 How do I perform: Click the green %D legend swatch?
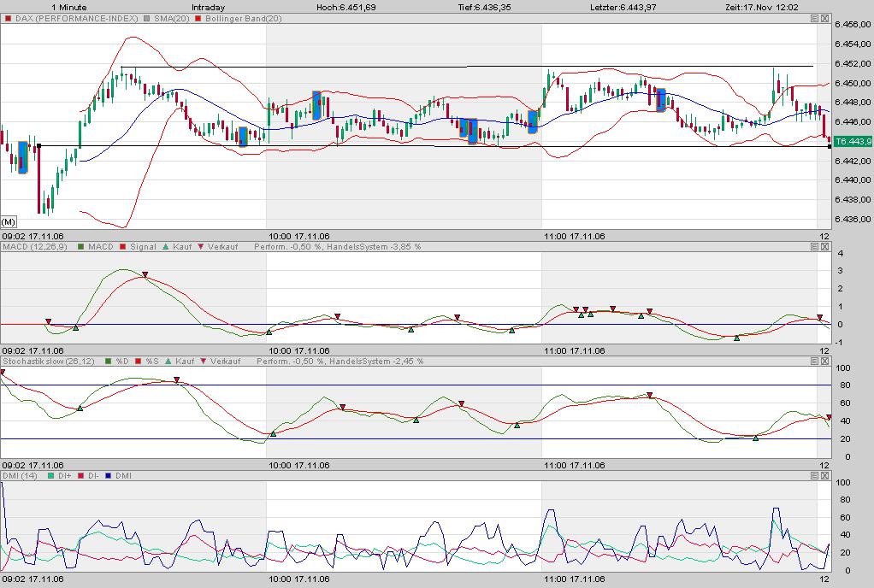tap(108, 362)
